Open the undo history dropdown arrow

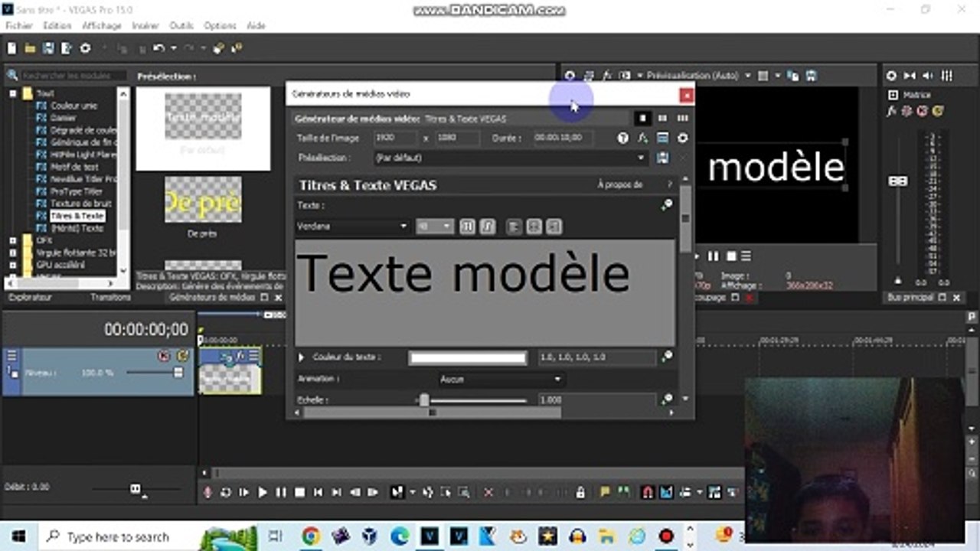tap(173, 48)
